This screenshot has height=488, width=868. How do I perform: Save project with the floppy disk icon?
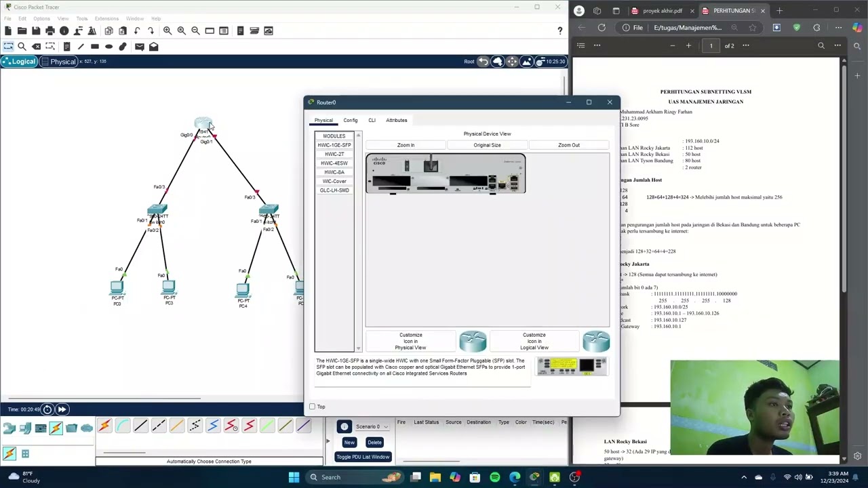(x=36, y=30)
